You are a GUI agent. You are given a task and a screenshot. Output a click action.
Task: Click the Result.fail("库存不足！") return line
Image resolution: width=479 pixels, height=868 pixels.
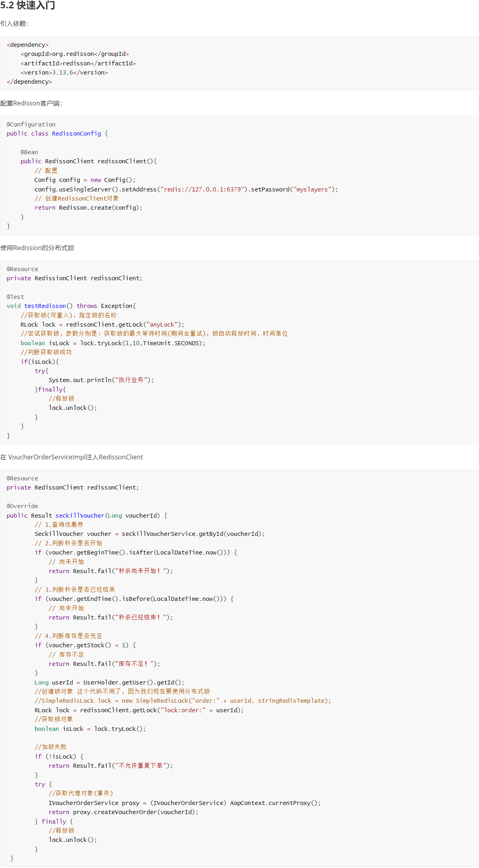[x=104, y=664]
